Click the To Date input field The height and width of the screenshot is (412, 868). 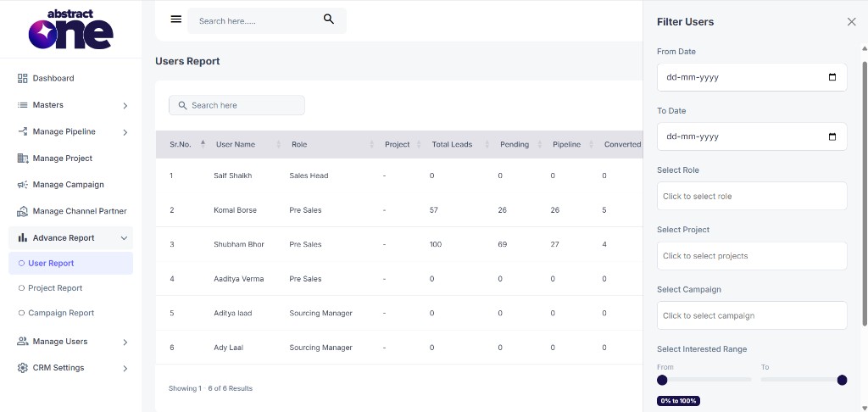click(752, 136)
